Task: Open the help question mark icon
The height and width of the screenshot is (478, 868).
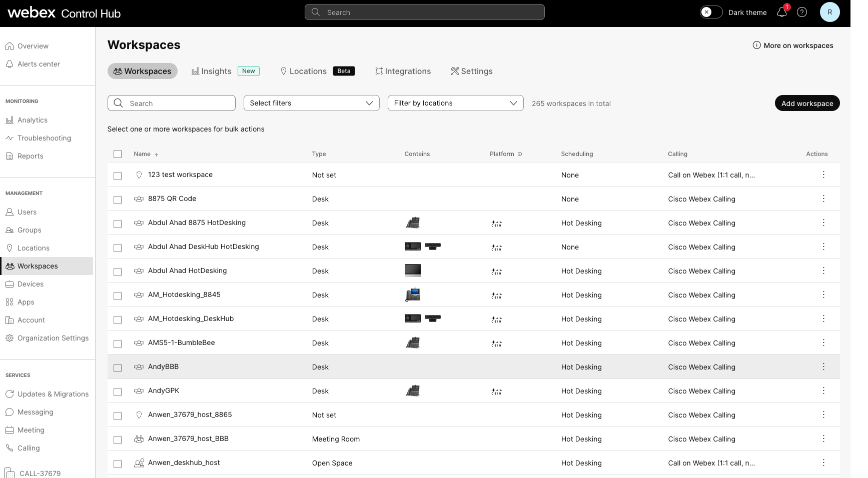Action: (802, 12)
